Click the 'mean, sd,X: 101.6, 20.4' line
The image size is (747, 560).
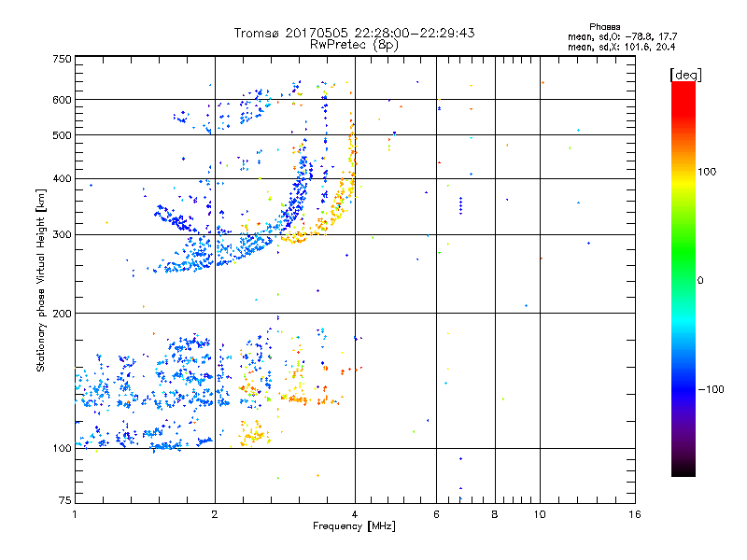pyautogui.click(x=621, y=47)
